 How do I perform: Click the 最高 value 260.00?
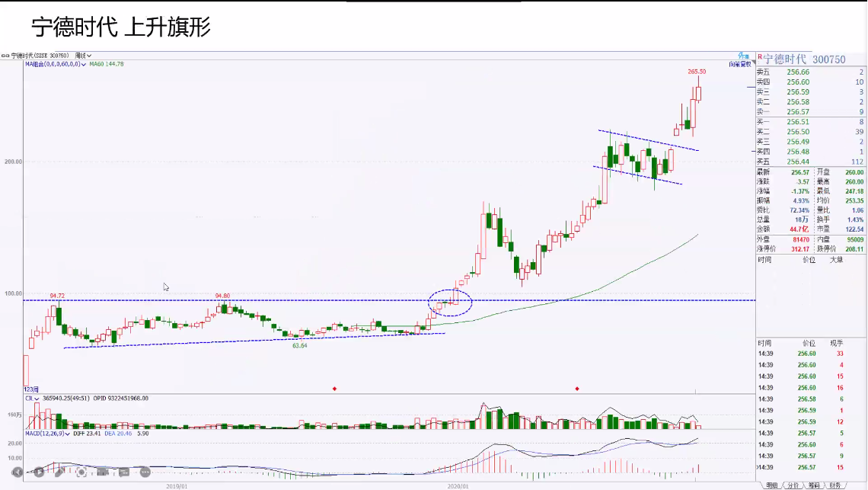pos(855,182)
